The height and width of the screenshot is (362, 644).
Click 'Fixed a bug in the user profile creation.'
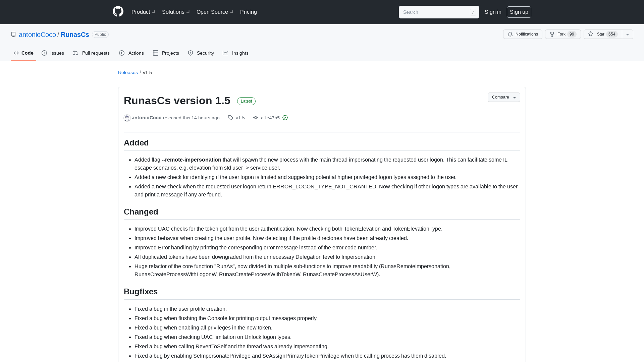pyautogui.click(x=180, y=309)
